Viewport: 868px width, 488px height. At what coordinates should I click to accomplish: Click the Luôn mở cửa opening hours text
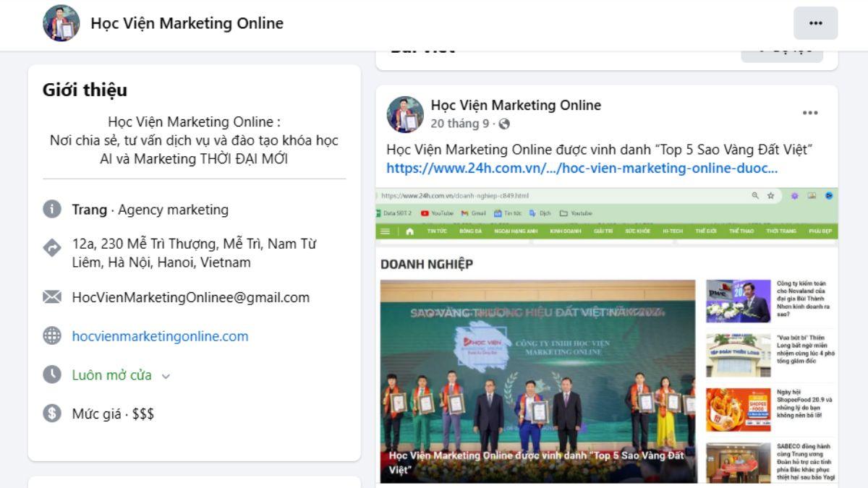coord(111,374)
